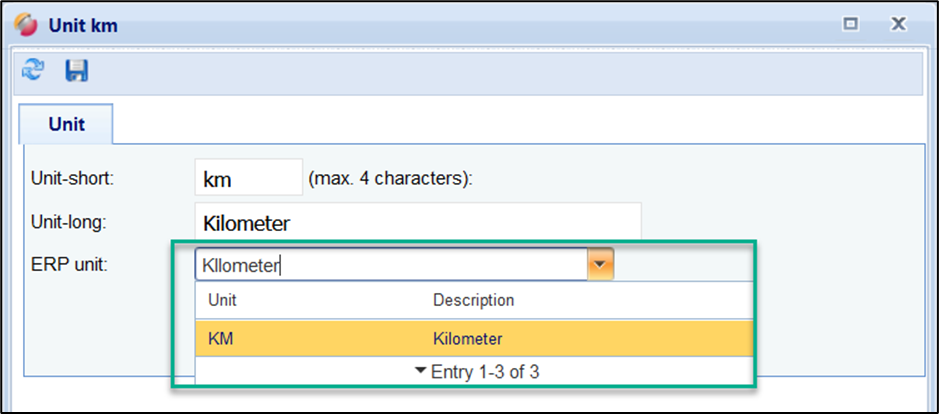Viewport: 939px width, 414px height.
Task: Click the app logo in the title bar
Action: [26, 25]
